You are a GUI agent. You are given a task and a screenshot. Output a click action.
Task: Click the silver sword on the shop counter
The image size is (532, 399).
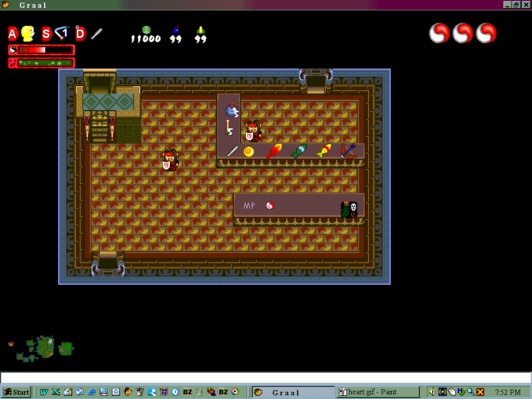[232, 151]
